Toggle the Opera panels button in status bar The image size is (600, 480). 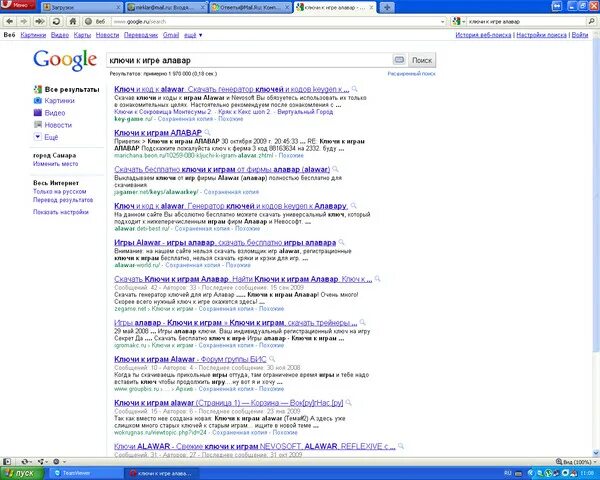point(7,462)
